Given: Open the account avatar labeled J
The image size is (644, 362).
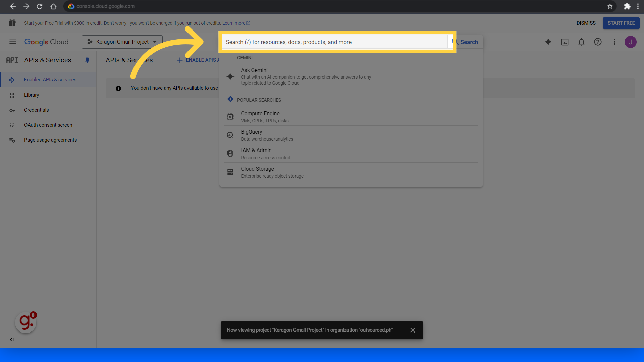Looking at the screenshot, I should 631,42.
